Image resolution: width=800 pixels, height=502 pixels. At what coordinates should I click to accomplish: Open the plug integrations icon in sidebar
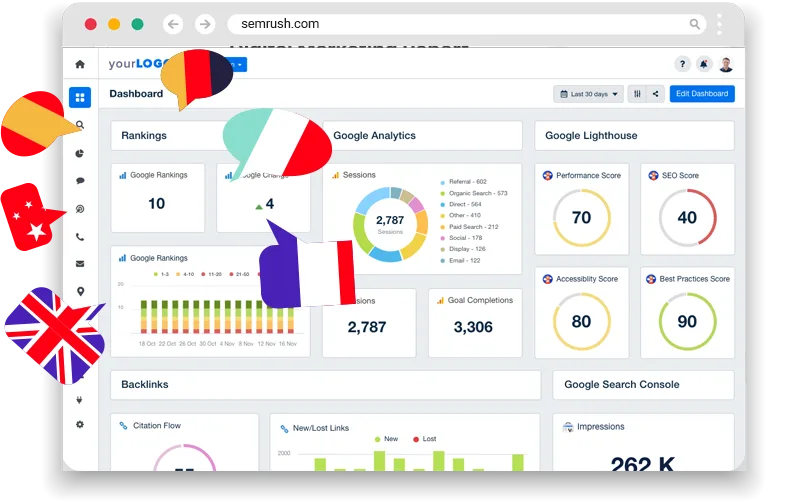(x=79, y=400)
